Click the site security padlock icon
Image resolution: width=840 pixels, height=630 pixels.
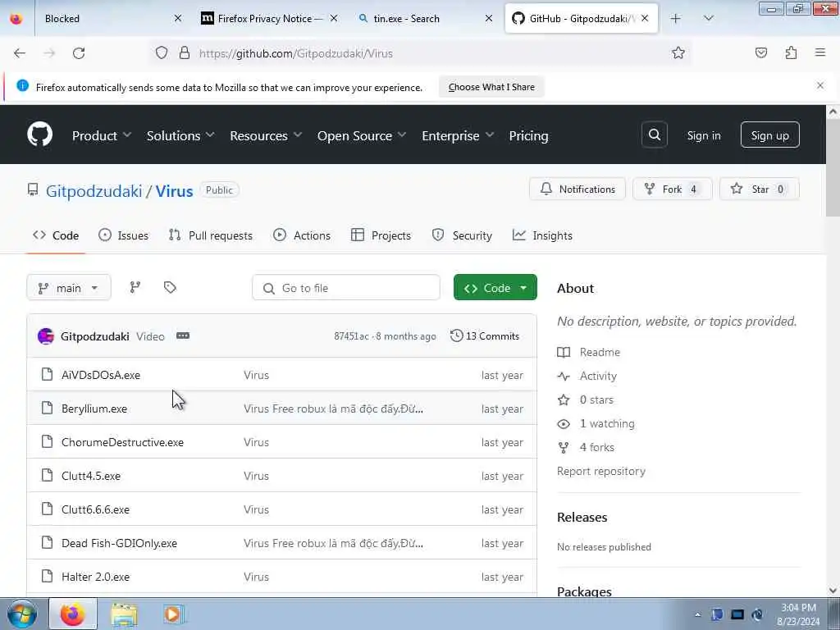185,53
